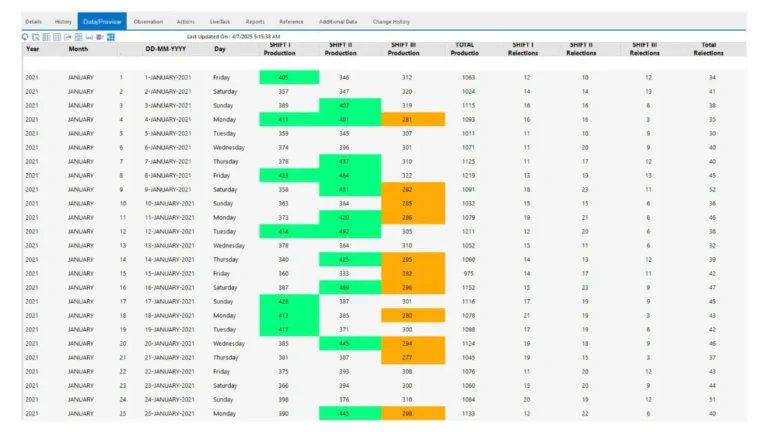Select the green 428 cell for 17-JANUARY-2021
The width and height of the screenshot is (768, 432).
(x=289, y=302)
